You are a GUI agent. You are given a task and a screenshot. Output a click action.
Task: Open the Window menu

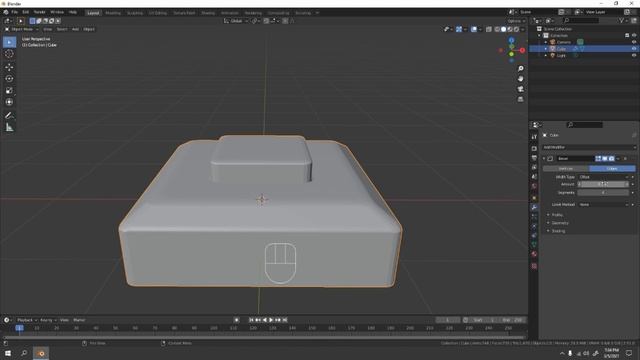57,12
